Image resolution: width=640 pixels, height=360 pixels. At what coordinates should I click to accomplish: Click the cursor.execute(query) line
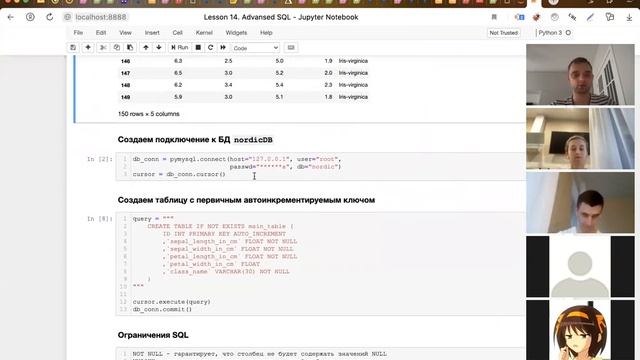click(x=171, y=302)
